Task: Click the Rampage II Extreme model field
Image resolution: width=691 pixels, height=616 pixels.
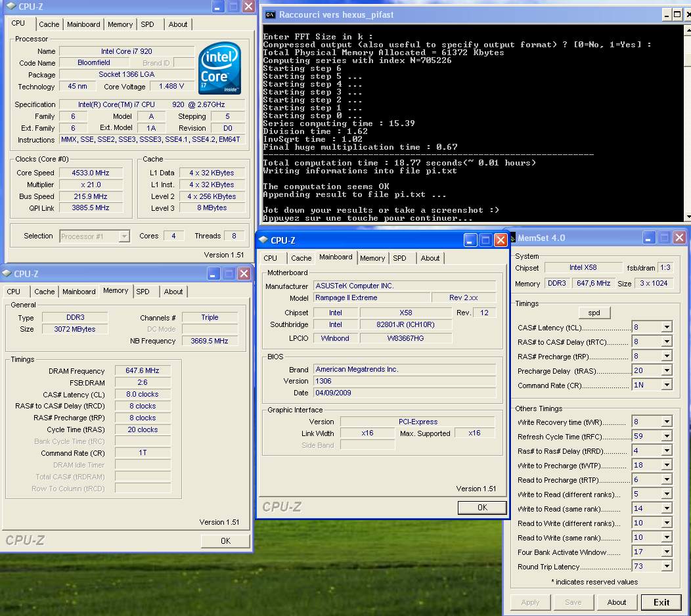Action: pyautogui.click(x=372, y=297)
